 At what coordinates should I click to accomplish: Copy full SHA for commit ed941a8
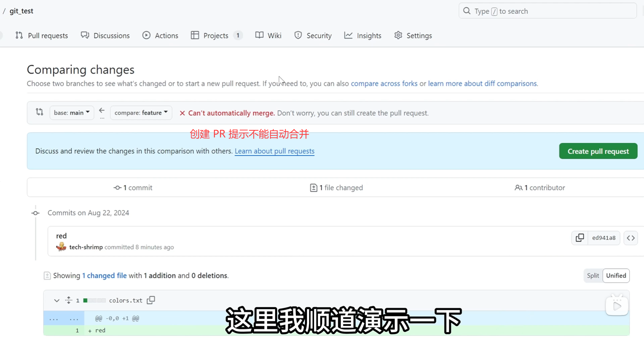coord(580,238)
